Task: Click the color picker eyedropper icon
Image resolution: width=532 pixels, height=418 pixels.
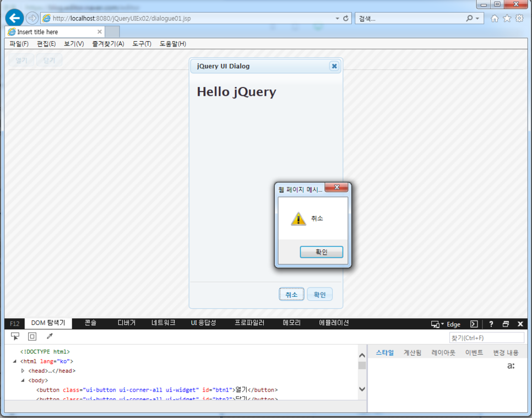Action: coord(50,336)
